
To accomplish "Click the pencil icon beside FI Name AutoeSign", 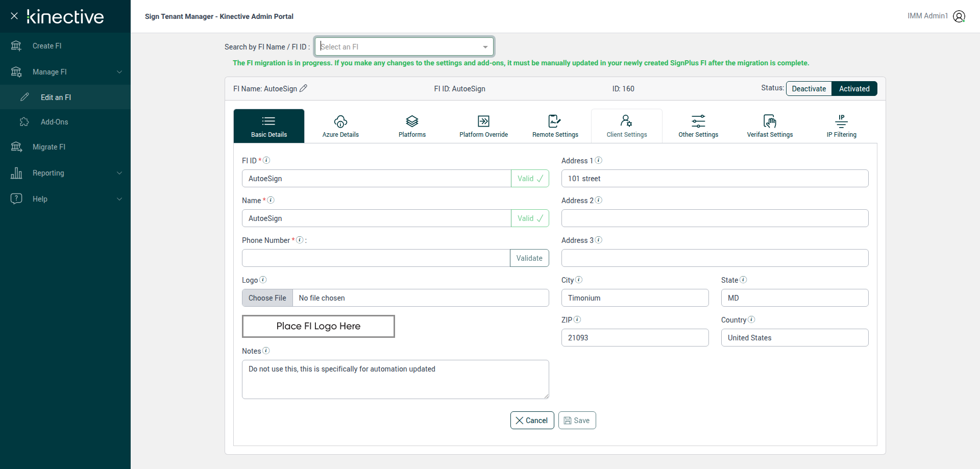I will pos(303,88).
